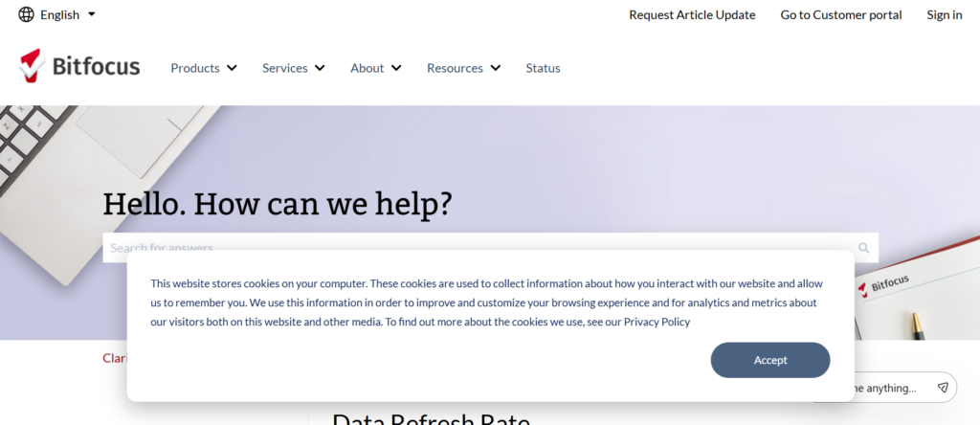Screen dimensions: 980x425
Task: Open the Status page from navigation
Action: 543,68
